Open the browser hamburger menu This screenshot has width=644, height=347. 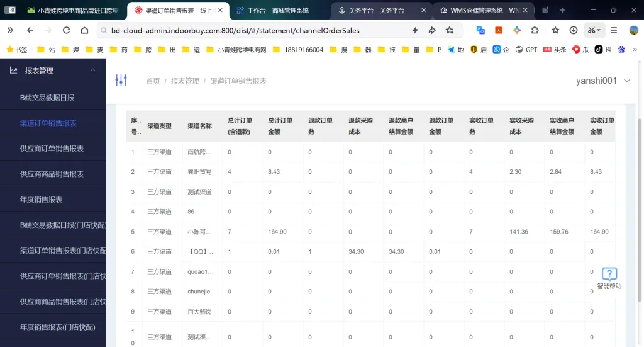614,30
